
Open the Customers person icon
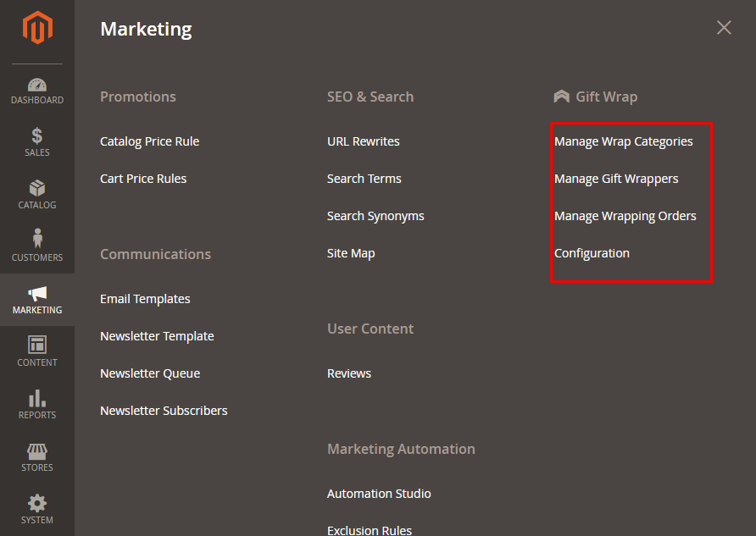pyautogui.click(x=37, y=240)
